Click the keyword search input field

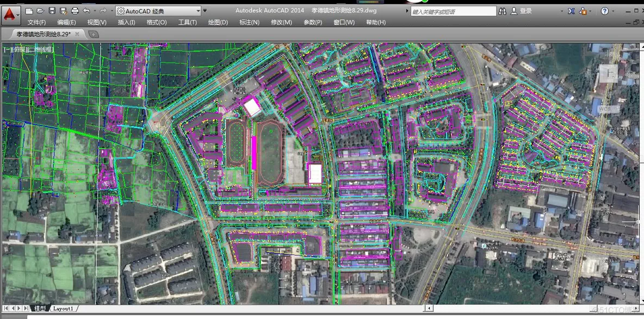(x=452, y=12)
